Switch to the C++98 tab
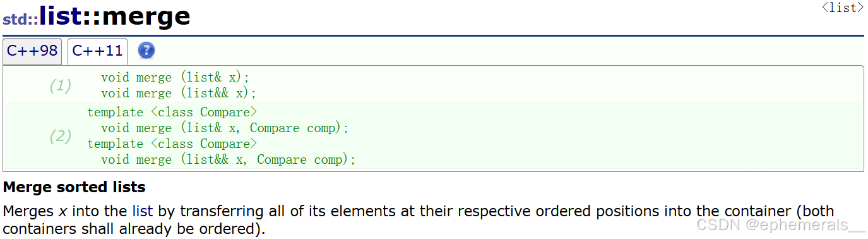The height and width of the screenshot is (239, 868). pyautogui.click(x=32, y=51)
